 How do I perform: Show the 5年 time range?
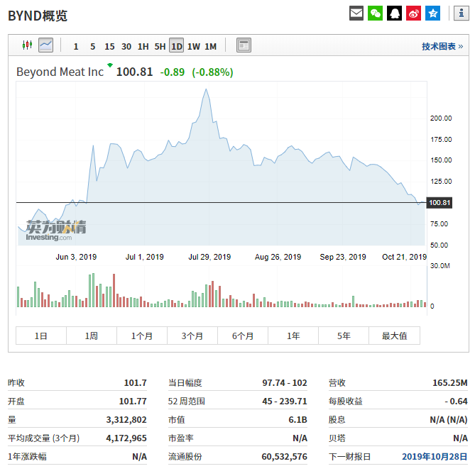[344, 336]
